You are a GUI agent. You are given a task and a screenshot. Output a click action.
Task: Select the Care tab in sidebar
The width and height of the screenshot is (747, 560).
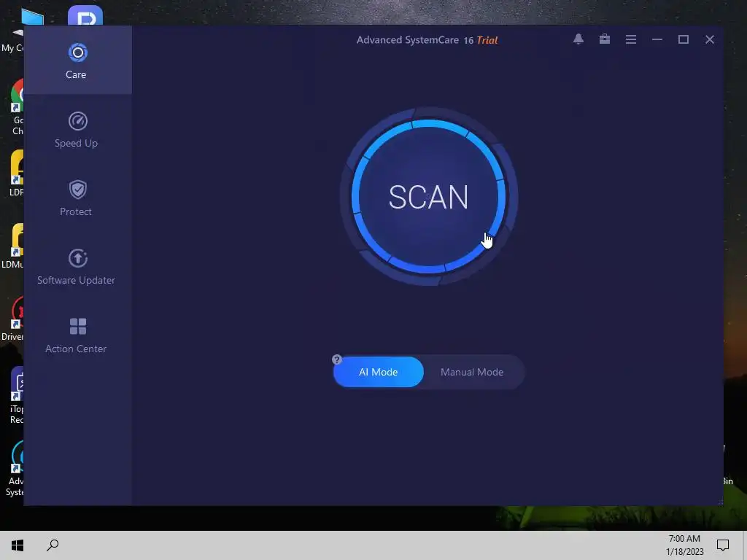click(x=77, y=61)
